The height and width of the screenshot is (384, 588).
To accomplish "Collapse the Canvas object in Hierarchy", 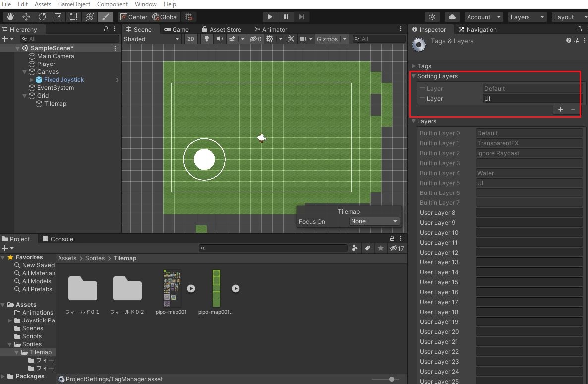I will tap(25, 72).
